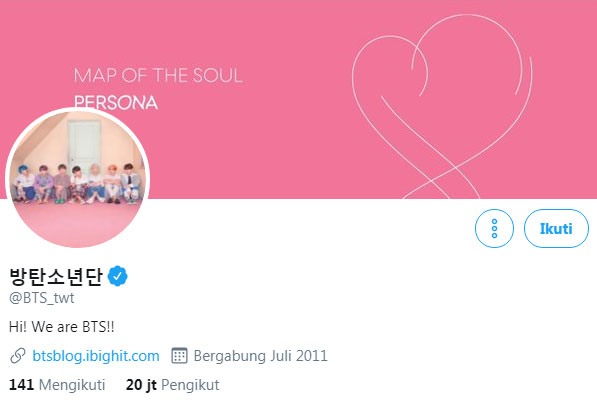Click the 20 jt follower count number
The height and width of the screenshot is (404, 597).
click(x=141, y=385)
